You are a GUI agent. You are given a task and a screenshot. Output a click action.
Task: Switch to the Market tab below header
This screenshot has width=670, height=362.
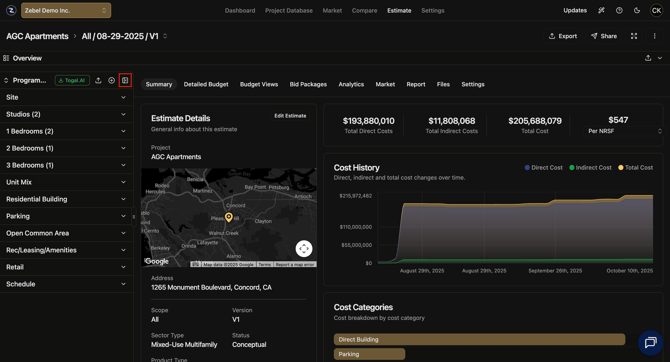pyautogui.click(x=385, y=84)
